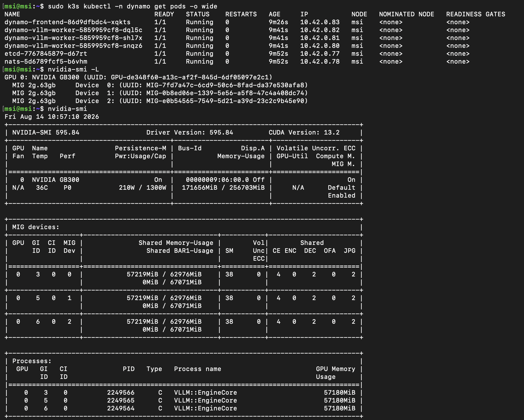The width and height of the screenshot is (524, 420).
Task: Click the MIG UUID starting with MIG-7fd7a47c
Action: [225, 85]
